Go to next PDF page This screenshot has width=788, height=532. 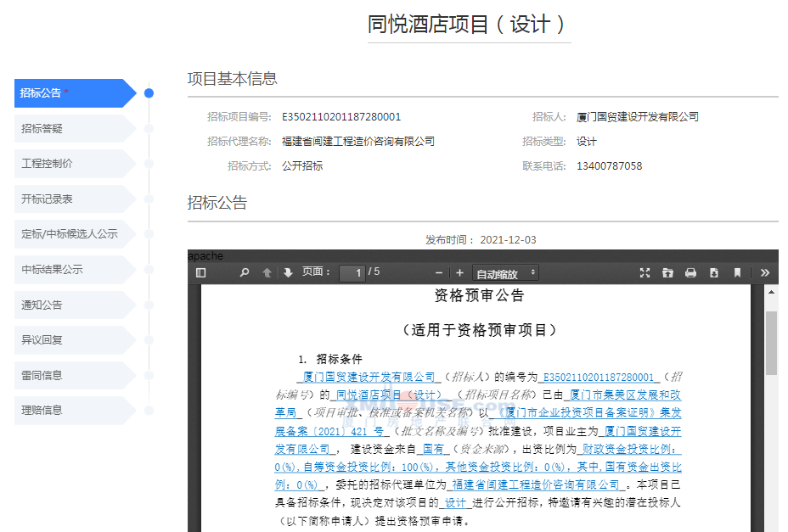point(288,272)
